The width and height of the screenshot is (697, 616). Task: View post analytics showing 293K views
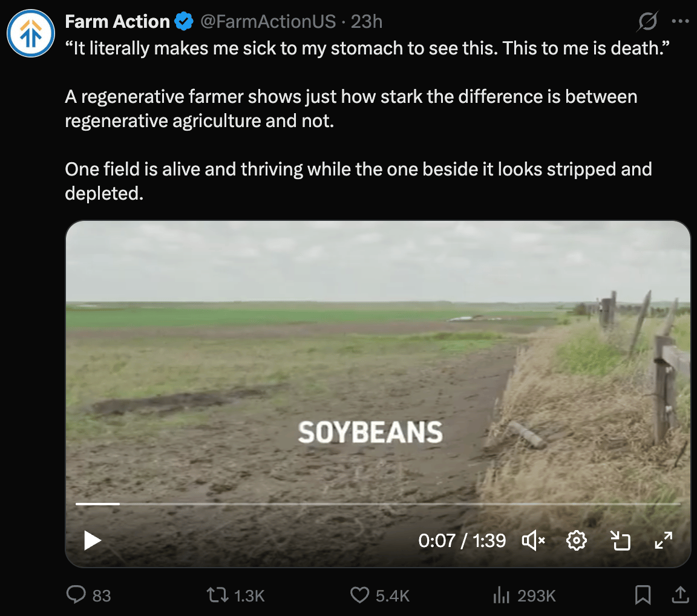click(x=524, y=595)
